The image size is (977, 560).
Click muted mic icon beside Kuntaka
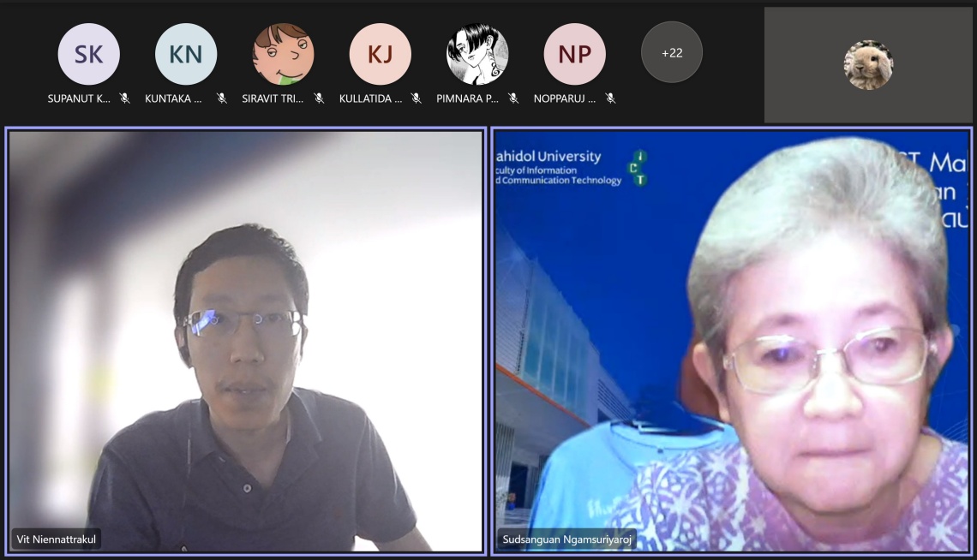coord(222,98)
